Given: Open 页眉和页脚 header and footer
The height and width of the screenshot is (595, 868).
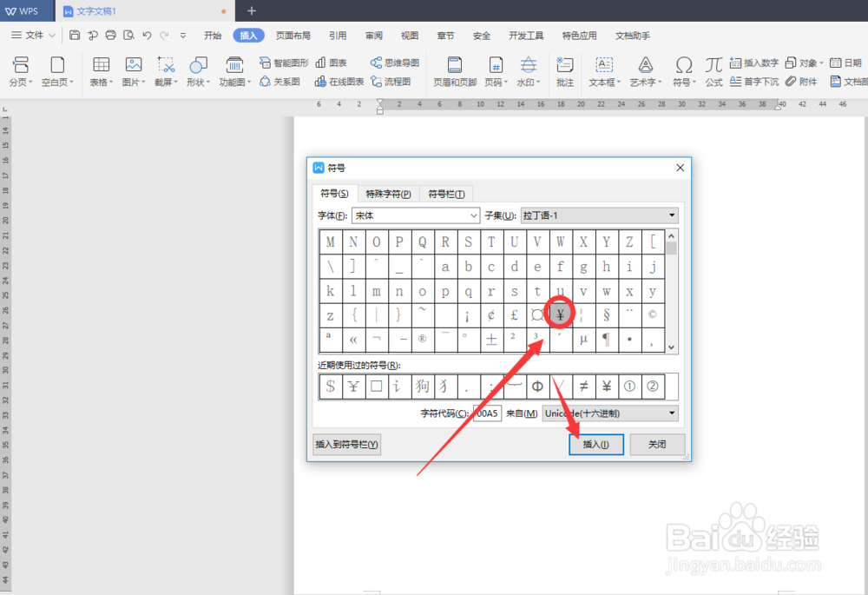Looking at the screenshot, I should [455, 71].
